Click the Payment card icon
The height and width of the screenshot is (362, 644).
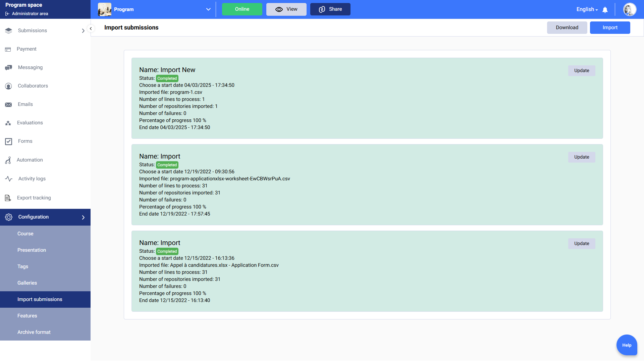(x=8, y=49)
